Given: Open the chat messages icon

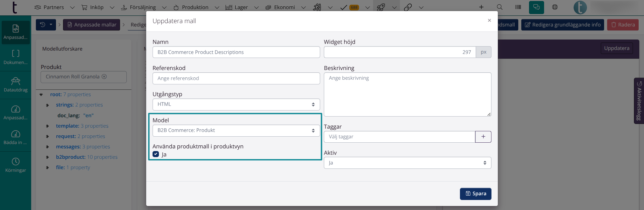Looking at the screenshot, I should click(x=536, y=7).
